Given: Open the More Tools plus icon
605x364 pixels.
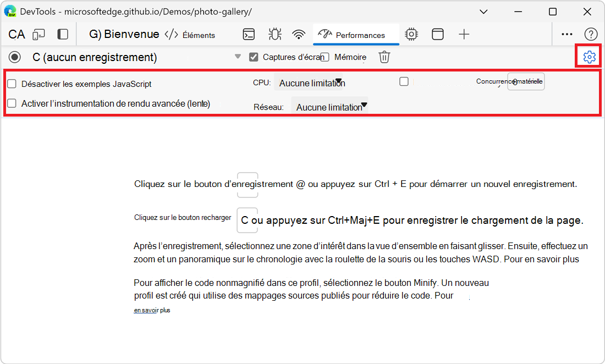Looking at the screenshot, I should tap(464, 34).
